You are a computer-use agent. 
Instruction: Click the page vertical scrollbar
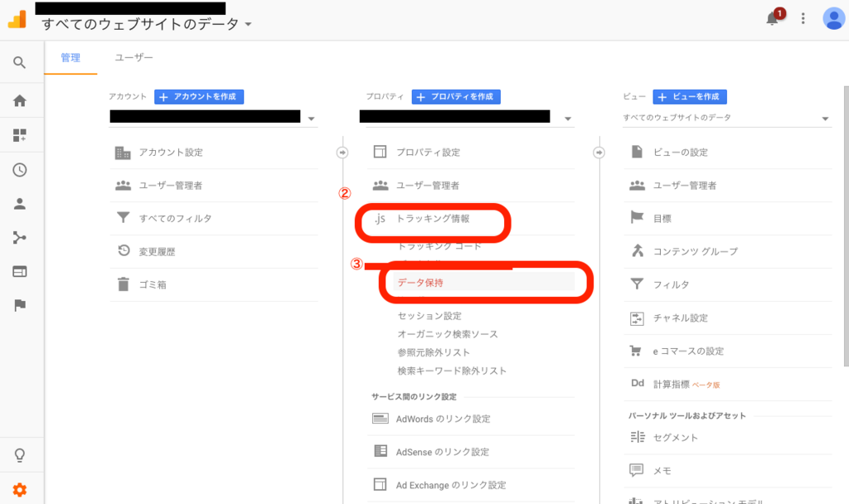pyautogui.click(x=846, y=225)
